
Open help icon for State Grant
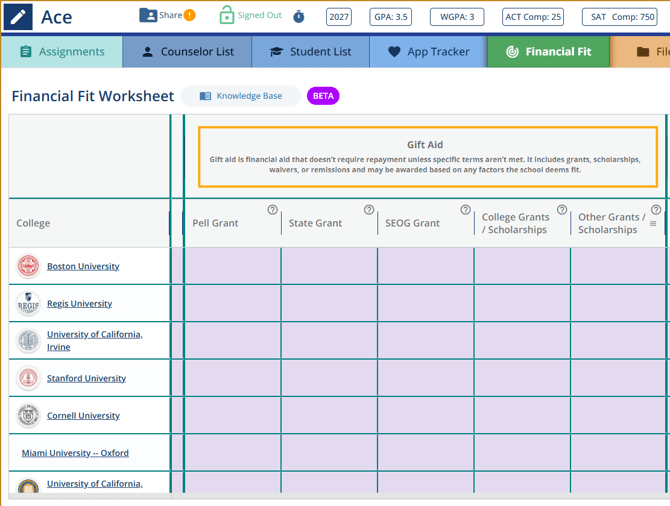pyautogui.click(x=369, y=210)
